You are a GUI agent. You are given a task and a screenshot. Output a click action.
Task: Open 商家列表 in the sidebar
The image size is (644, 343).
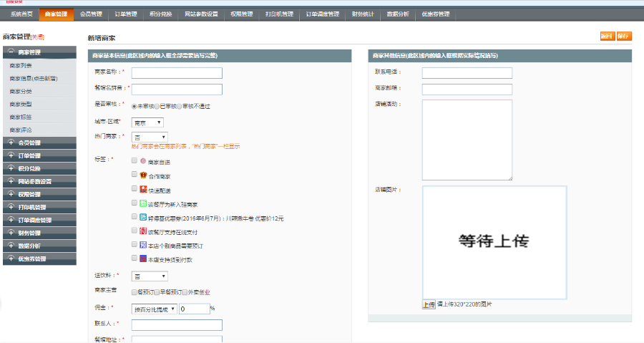21,65
